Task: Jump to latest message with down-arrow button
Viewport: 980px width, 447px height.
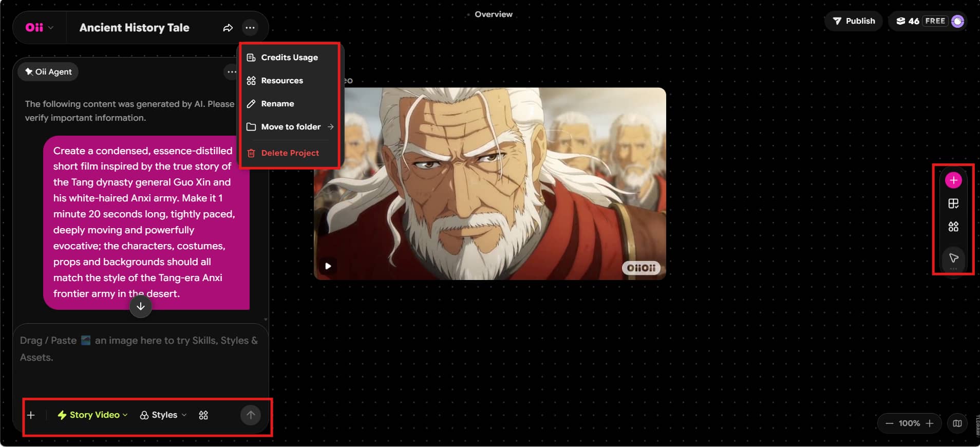Action: click(x=141, y=307)
